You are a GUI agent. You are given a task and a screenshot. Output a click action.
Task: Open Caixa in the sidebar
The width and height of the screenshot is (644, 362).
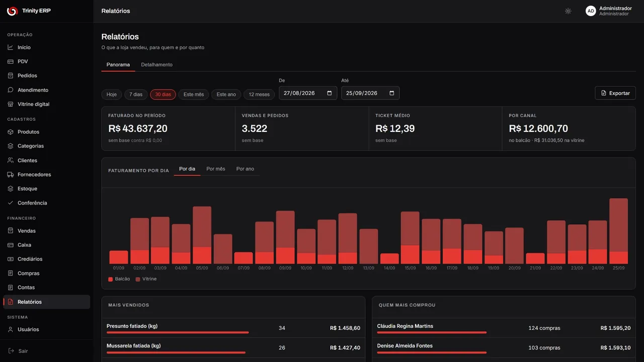tap(47, 245)
